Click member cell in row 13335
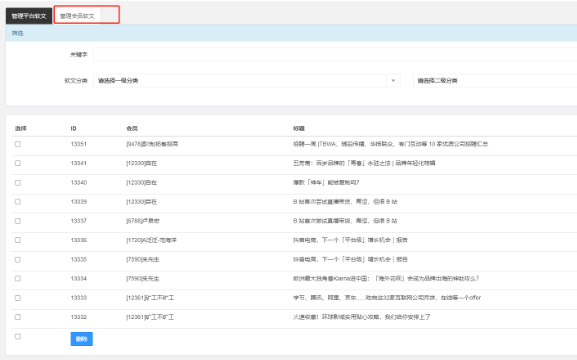The height and width of the screenshot is (360, 577). [x=143, y=260]
